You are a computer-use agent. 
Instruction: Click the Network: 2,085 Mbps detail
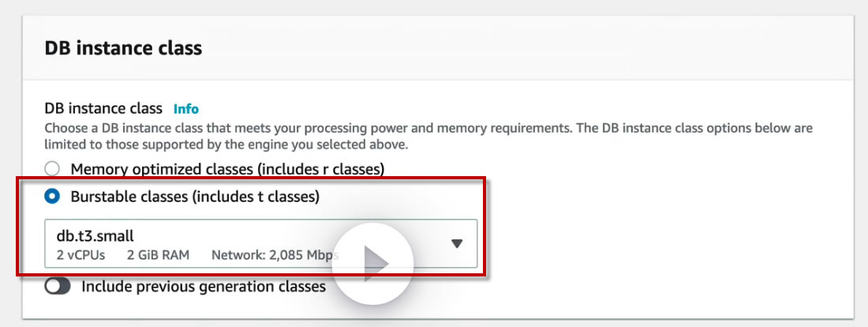tap(273, 255)
